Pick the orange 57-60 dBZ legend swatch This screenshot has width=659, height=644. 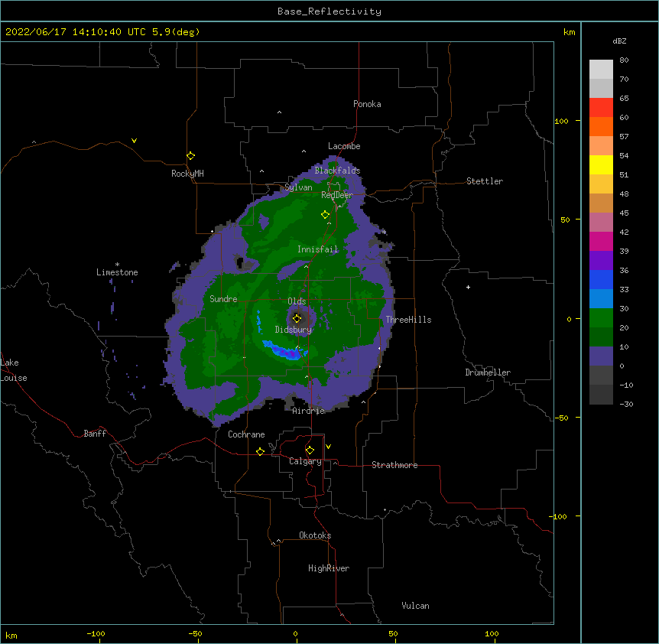601,126
